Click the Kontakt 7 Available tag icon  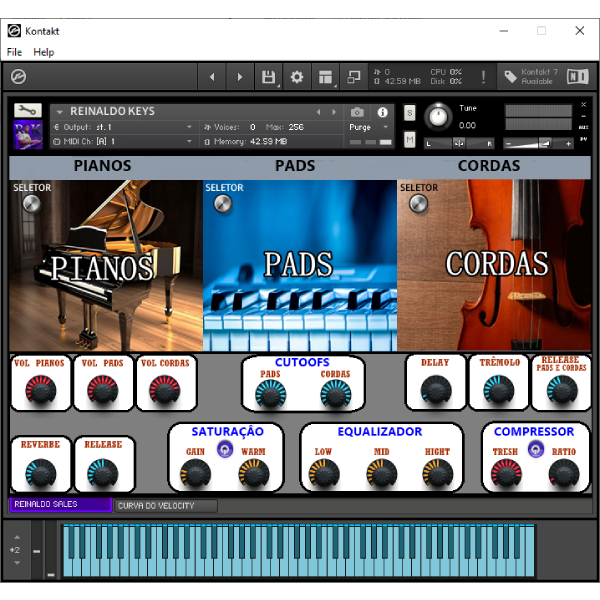(510, 77)
